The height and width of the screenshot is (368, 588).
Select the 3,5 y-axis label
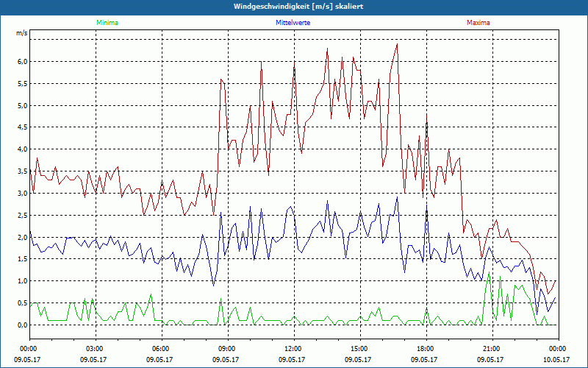click(22, 171)
